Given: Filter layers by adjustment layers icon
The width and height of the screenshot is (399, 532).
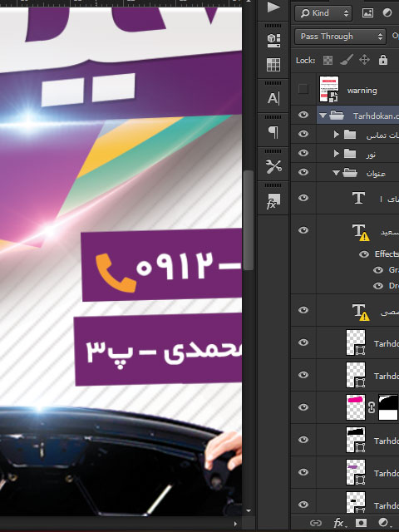Looking at the screenshot, I should tap(387, 13).
